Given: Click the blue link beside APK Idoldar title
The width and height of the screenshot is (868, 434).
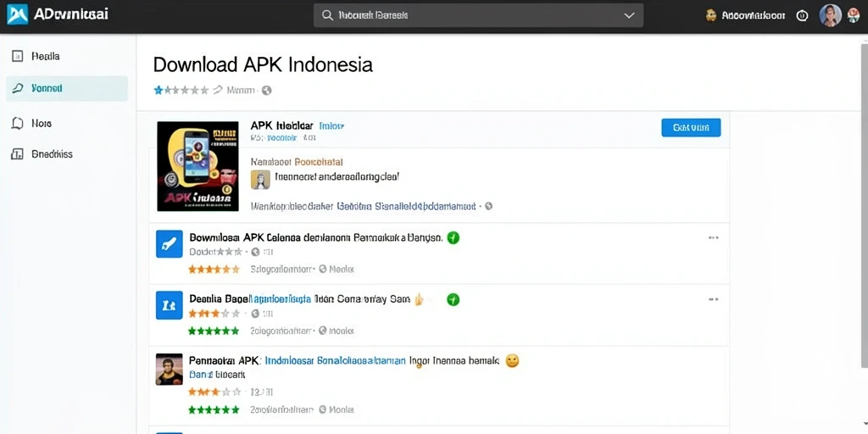Looking at the screenshot, I should [x=331, y=125].
